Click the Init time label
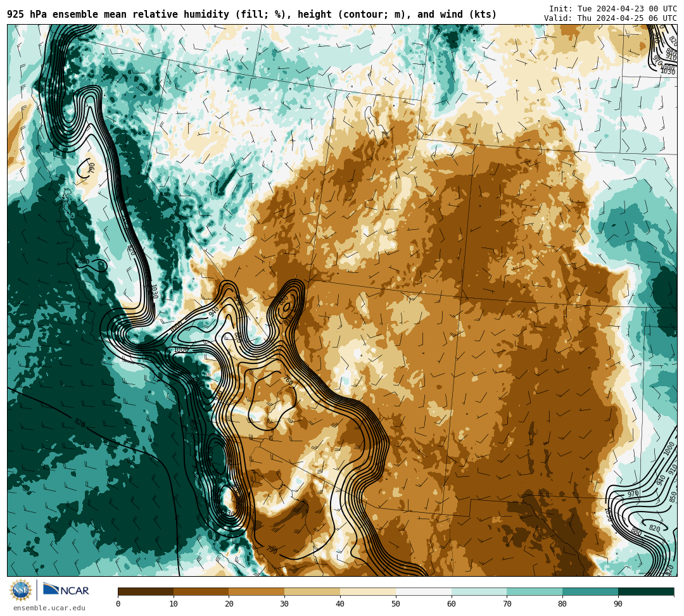 (613, 9)
